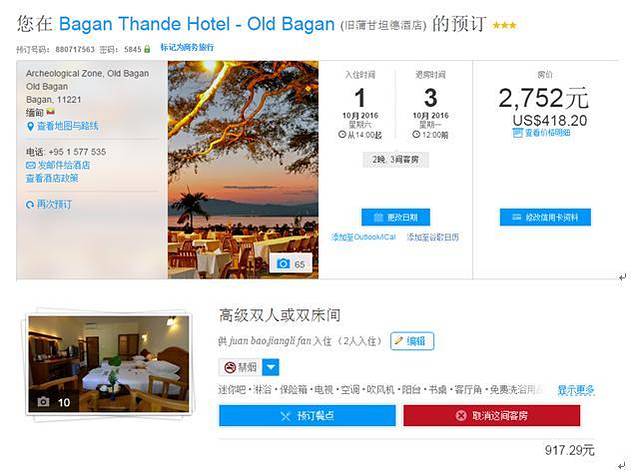Image resolution: width=640 pixels, height=476 pixels.
Task: Open the hotel photo gallery camera icon showing 65
Action: coord(283,264)
